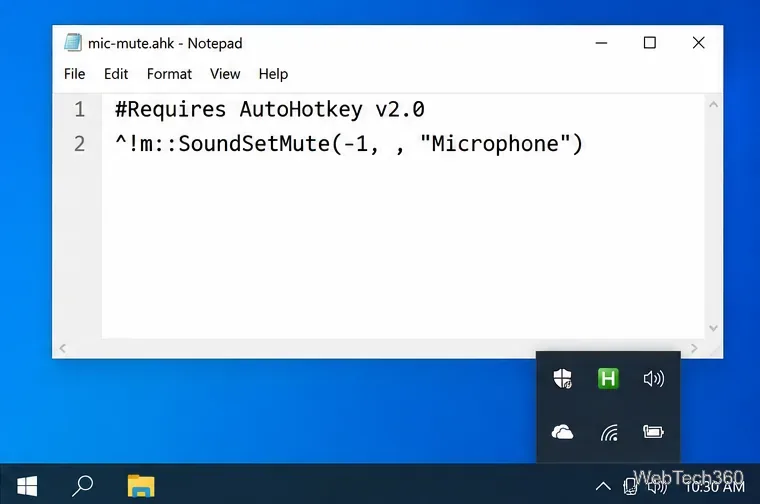Screen dimensions: 760x504
Task: Maximize the Notepad window
Action: 649,43
